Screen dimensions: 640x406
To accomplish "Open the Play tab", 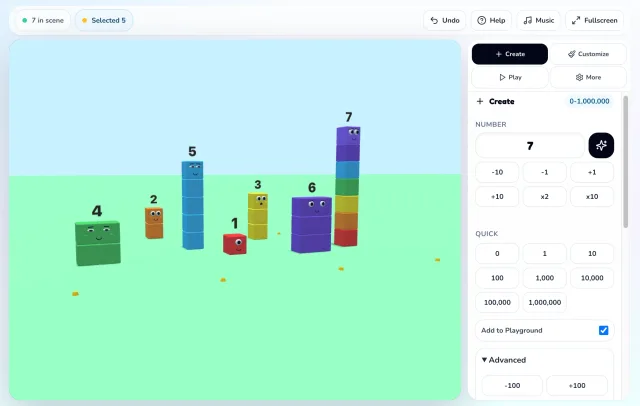I will pyautogui.click(x=510, y=77).
